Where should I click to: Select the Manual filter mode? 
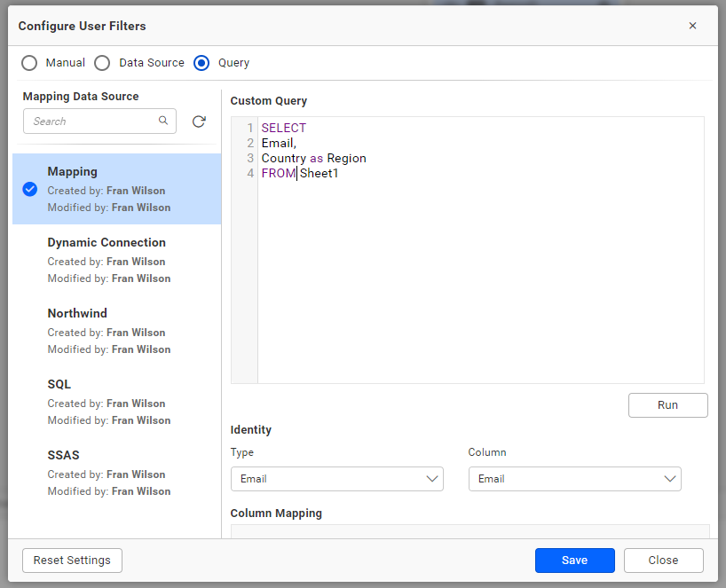tap(28, 63)
